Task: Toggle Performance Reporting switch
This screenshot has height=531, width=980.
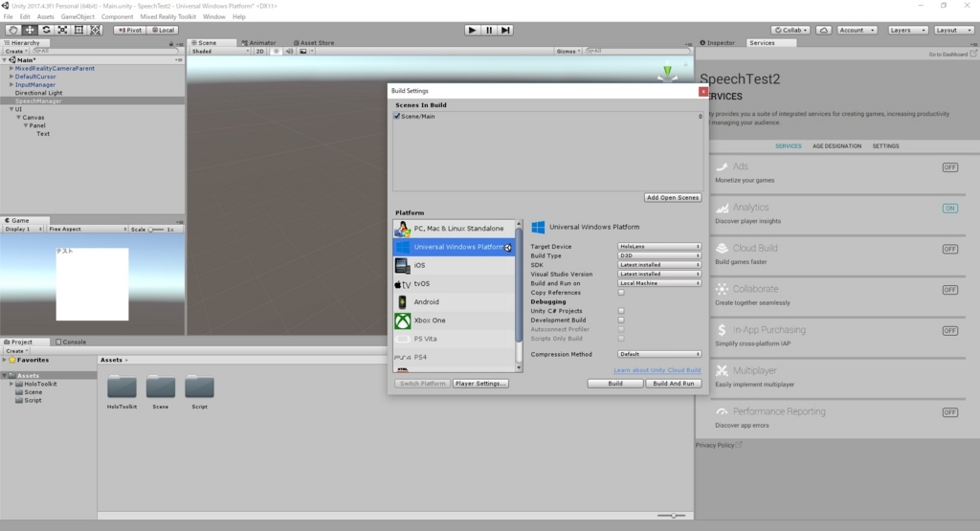Action: click(950, 412)
